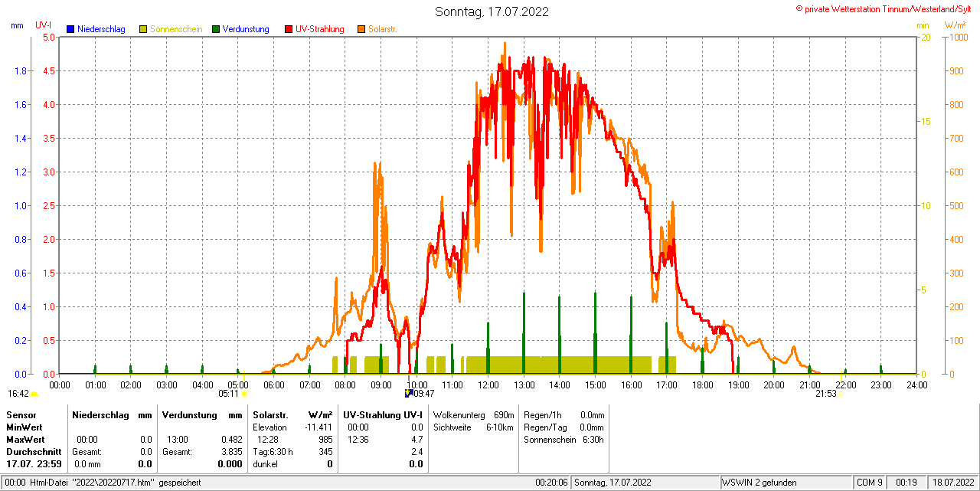This screenshot has height=491, width=980.
Task: Click the MaxWert row label
Action: 25,440
